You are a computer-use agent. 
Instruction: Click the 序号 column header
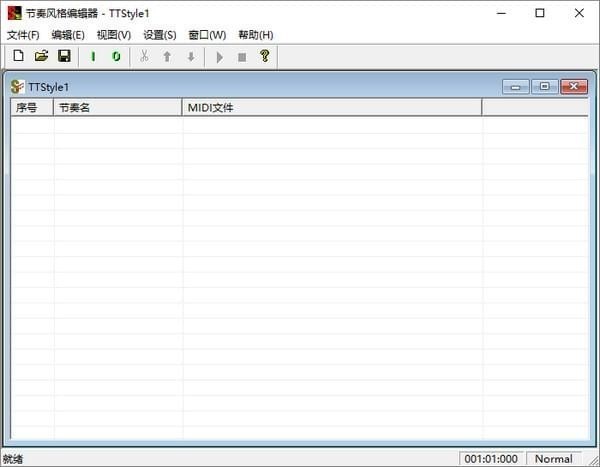(x=32, y=108)
